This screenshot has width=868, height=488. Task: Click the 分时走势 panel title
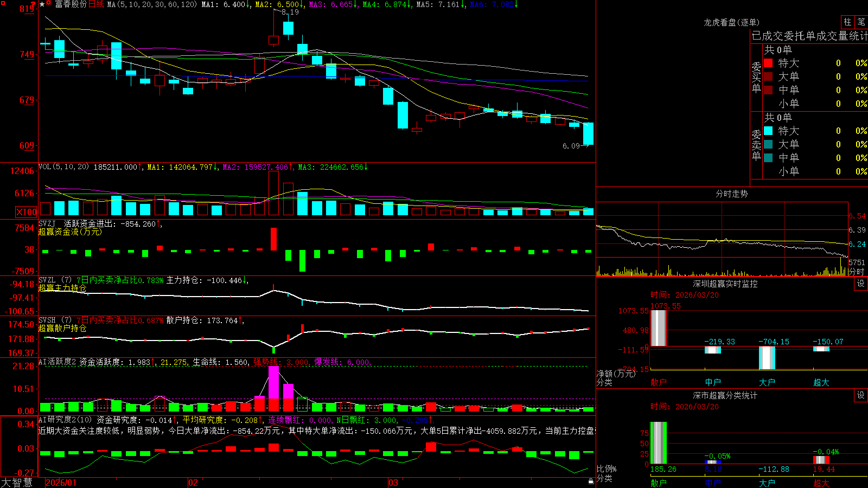[732, 194]
